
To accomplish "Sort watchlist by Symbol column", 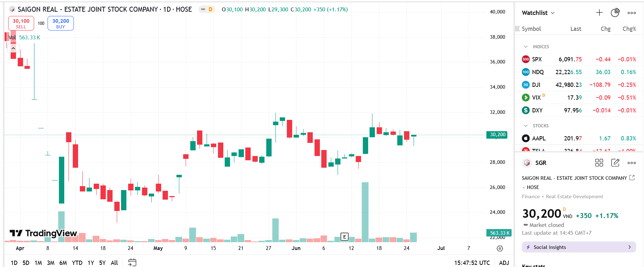I will pos(531,29).
